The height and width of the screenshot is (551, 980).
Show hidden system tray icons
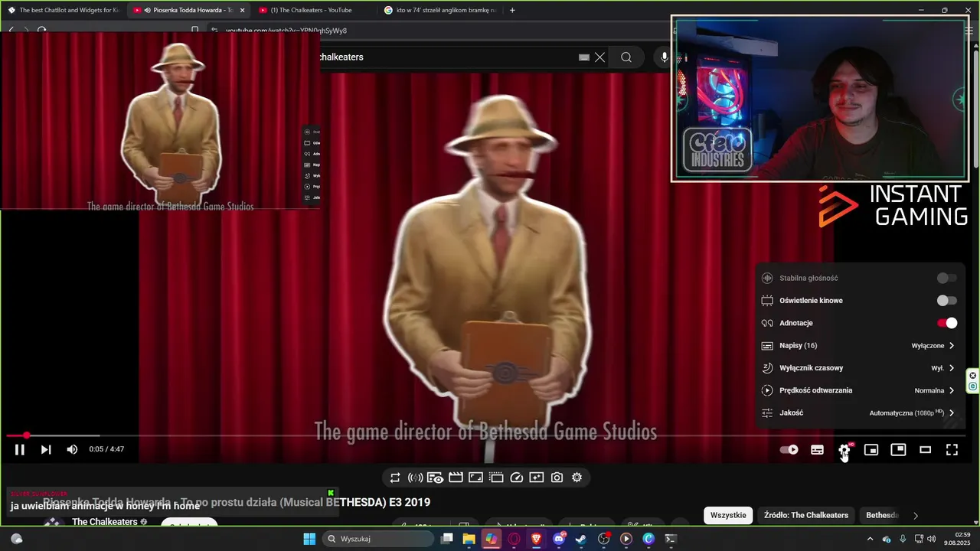[x=870, y=539]
